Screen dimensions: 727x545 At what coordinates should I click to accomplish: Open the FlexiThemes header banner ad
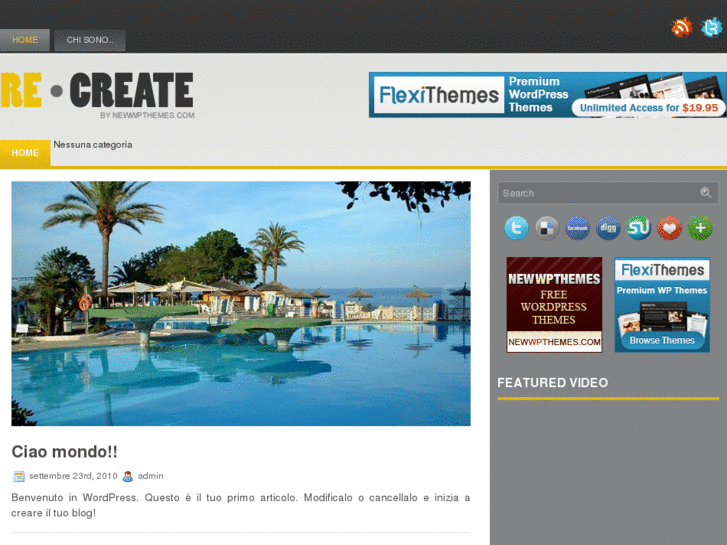click(x=548, y=95)
